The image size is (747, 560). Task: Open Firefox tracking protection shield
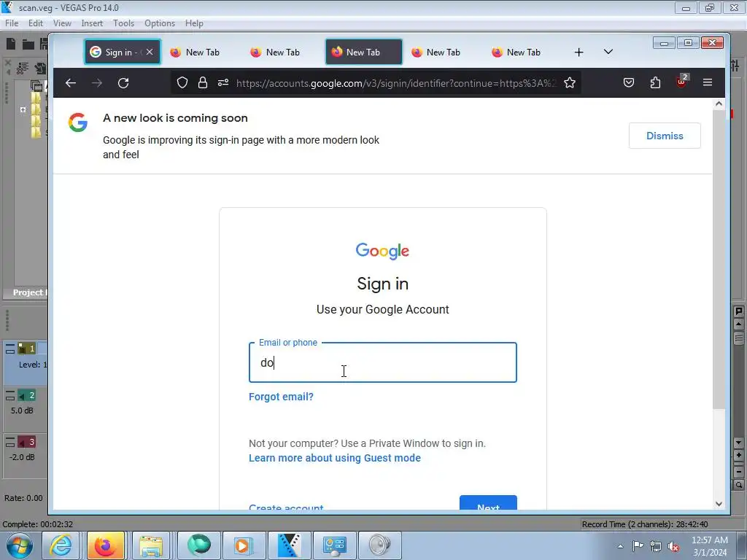pos(182,83)
